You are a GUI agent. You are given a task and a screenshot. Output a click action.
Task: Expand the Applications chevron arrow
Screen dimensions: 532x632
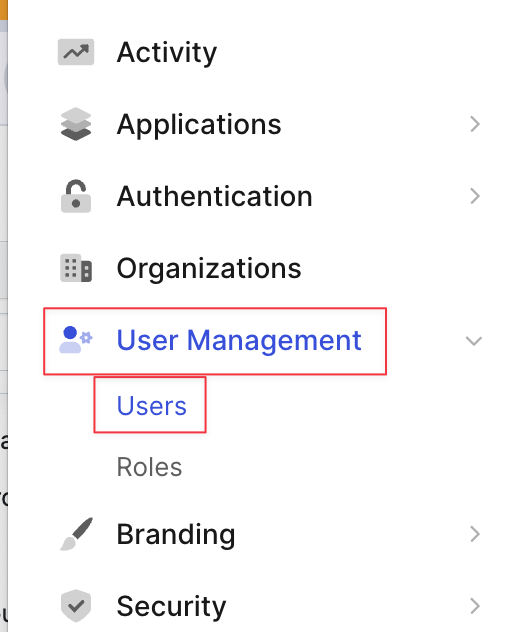(475, 124)
